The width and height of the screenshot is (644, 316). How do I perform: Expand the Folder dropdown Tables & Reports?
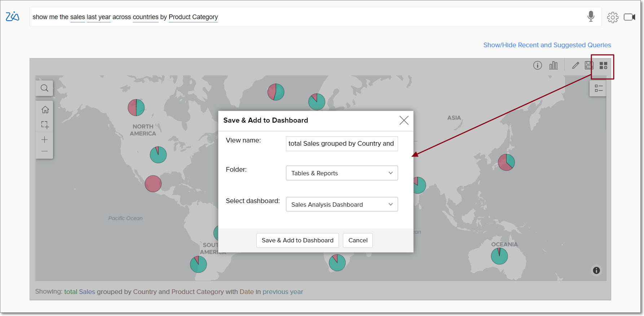(x=341, y=173)
